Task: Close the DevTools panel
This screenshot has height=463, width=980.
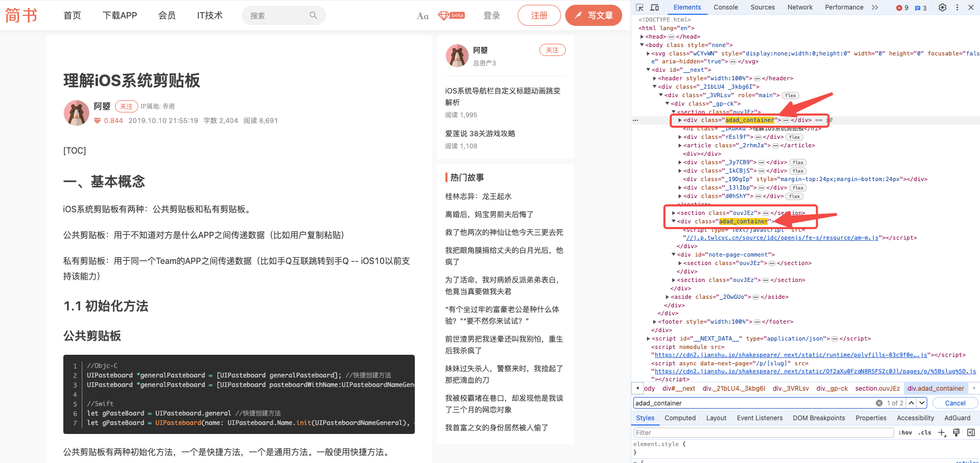Action: coord(971,7)
